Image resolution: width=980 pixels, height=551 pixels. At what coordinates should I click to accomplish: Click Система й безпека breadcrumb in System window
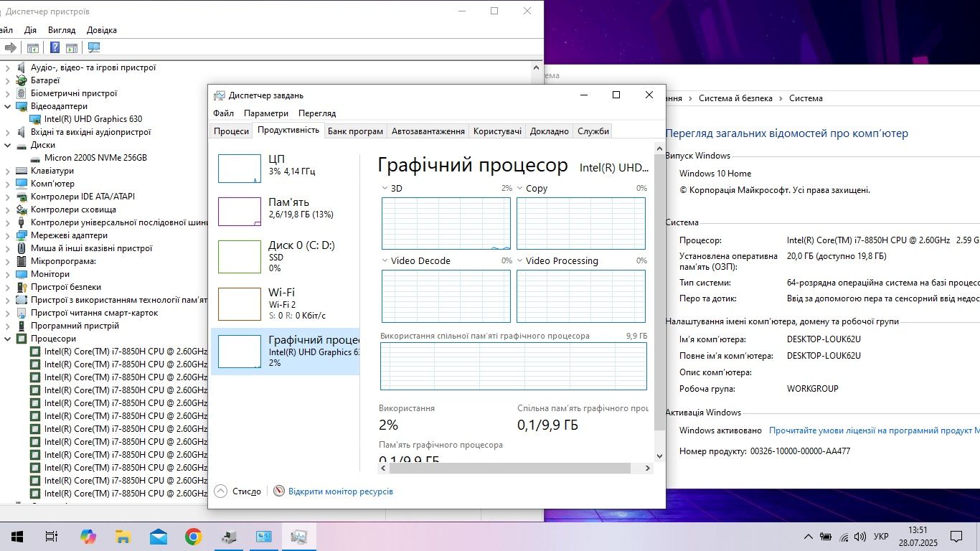coord(735,98)
